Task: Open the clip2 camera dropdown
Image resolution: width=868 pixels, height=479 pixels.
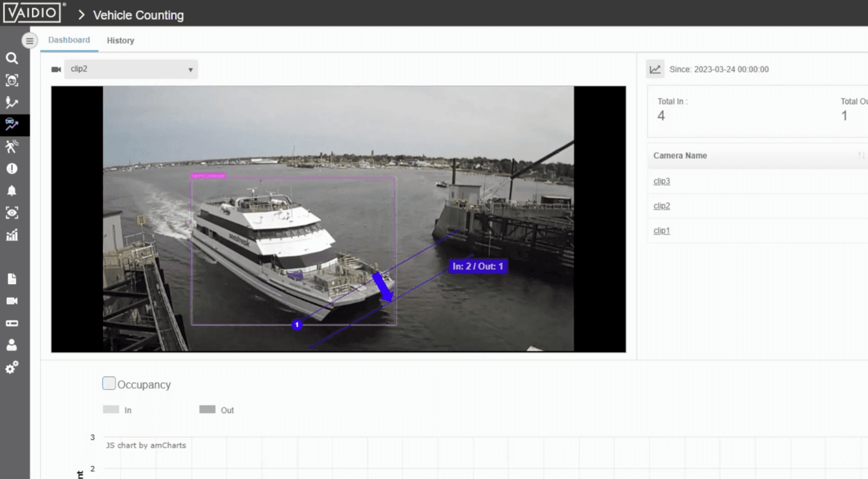Action: pyautogui.click(x=130, y=69)
